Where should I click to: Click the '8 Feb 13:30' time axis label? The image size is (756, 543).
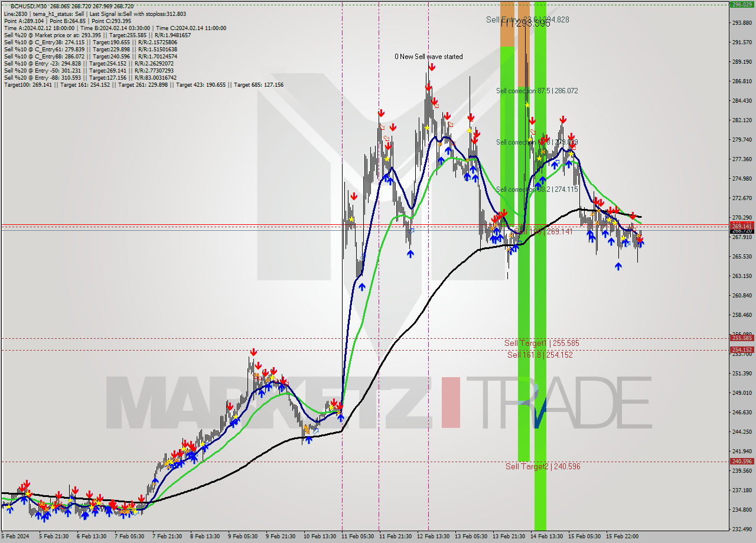click(x=204, y=536)
